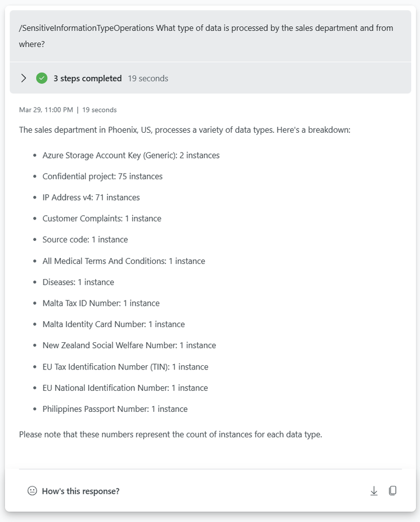This screenshot has width=420, height=522.
Task: Click the "19 seconds" duration beside steps completed
Action: [x=148, y=78]
